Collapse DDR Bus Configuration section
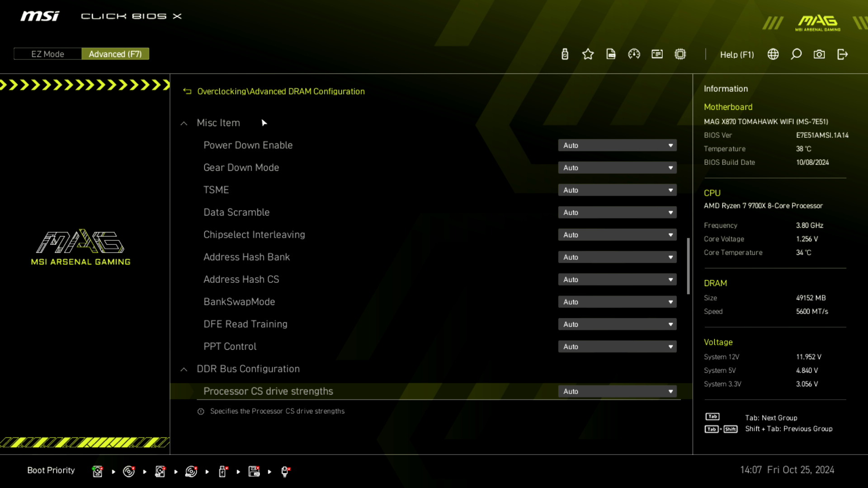868x488 pixels. [184, 369]
